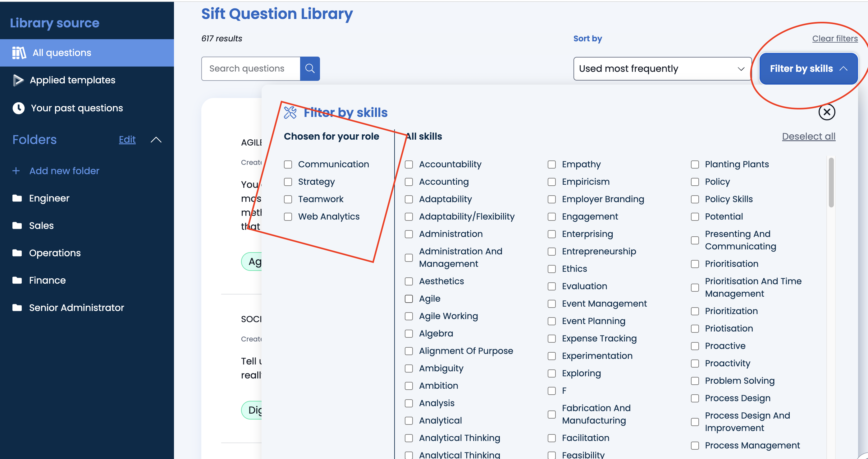The image size is (868, 459).
Task: Open the Sales folder
Action: [x=41, y=226]
